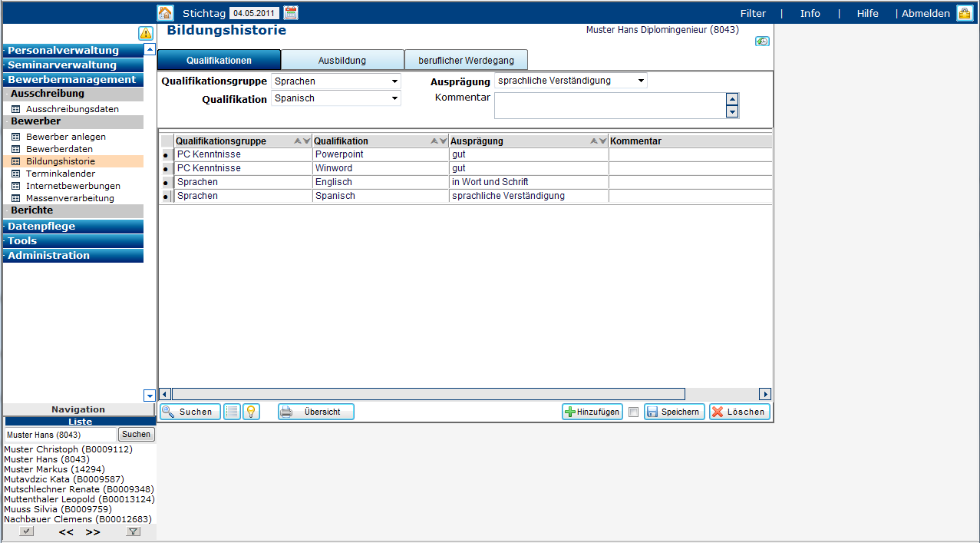
Task: Expand the Personalverwaltung menu section
Action: (x=73, y=51)
